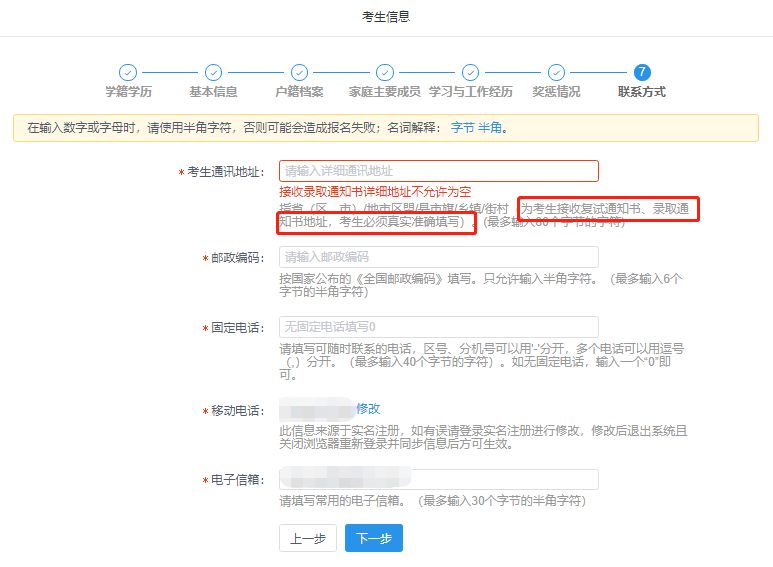Open the 字节 term explanation link
Viewport: 773px width, 567px height.
click(462, 128)
